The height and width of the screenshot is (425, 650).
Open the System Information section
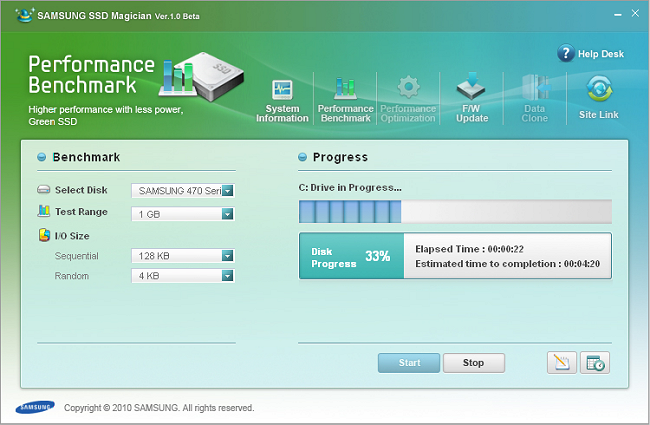[282, 101]
